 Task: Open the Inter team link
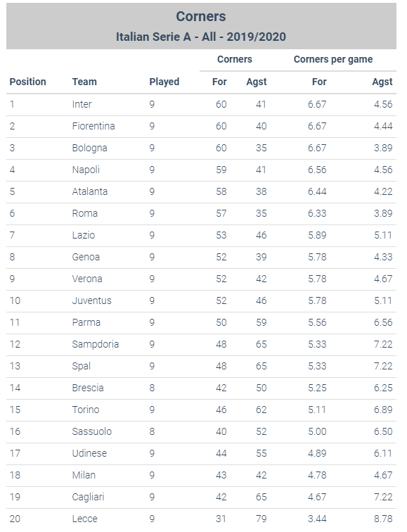(82, 104)
